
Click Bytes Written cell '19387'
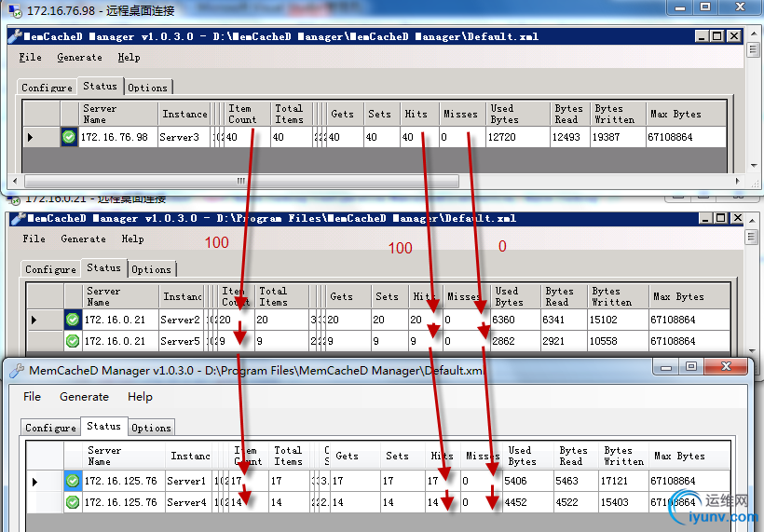(x=618, y=137)
